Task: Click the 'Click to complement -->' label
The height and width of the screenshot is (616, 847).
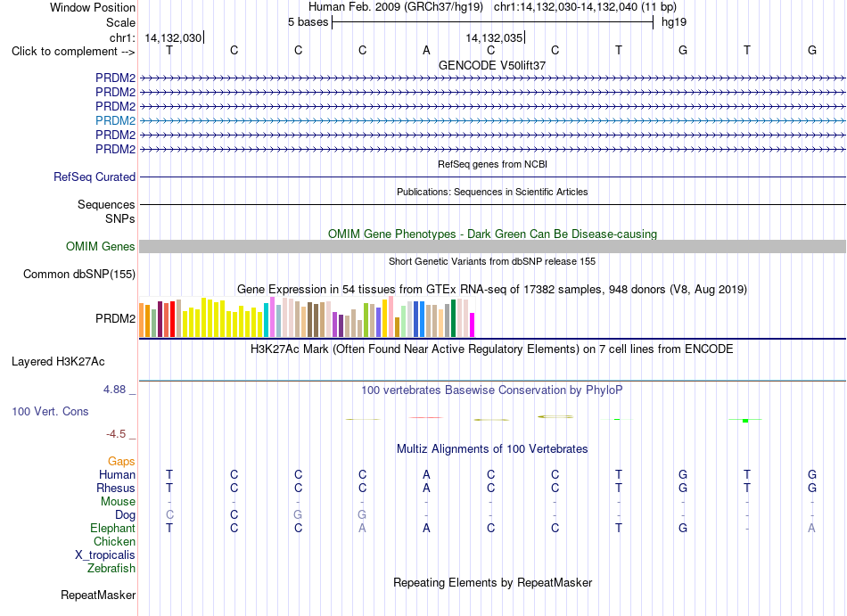Action: [x=73, y=52]
